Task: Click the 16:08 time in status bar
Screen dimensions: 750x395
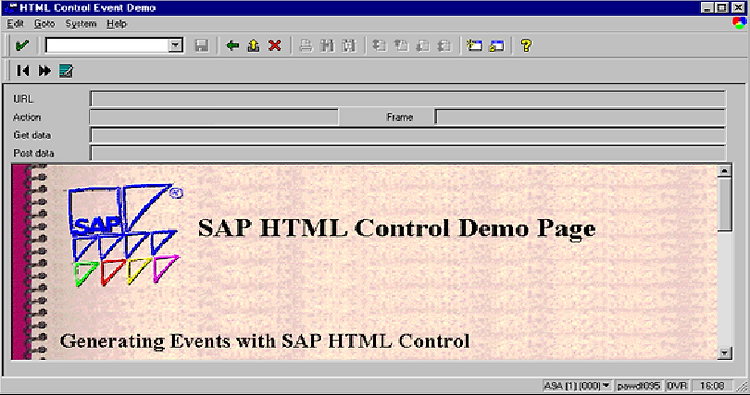Action: [x=712, y=385]
